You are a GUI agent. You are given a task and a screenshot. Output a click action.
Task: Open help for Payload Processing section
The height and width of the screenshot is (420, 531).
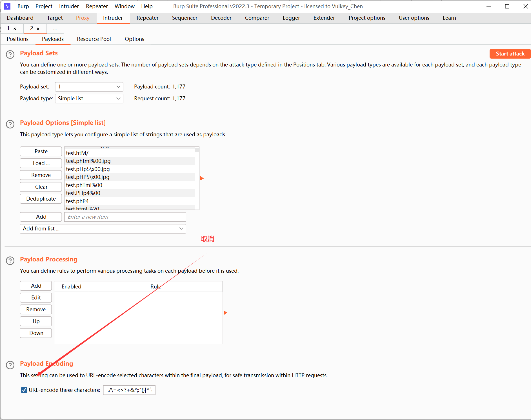pyautogui.click(x=10, y=261)
